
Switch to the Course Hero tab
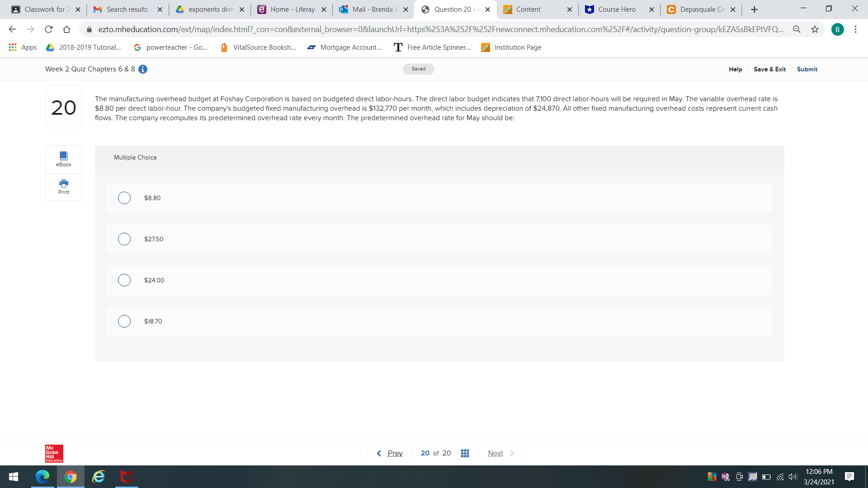pos(615,9)
